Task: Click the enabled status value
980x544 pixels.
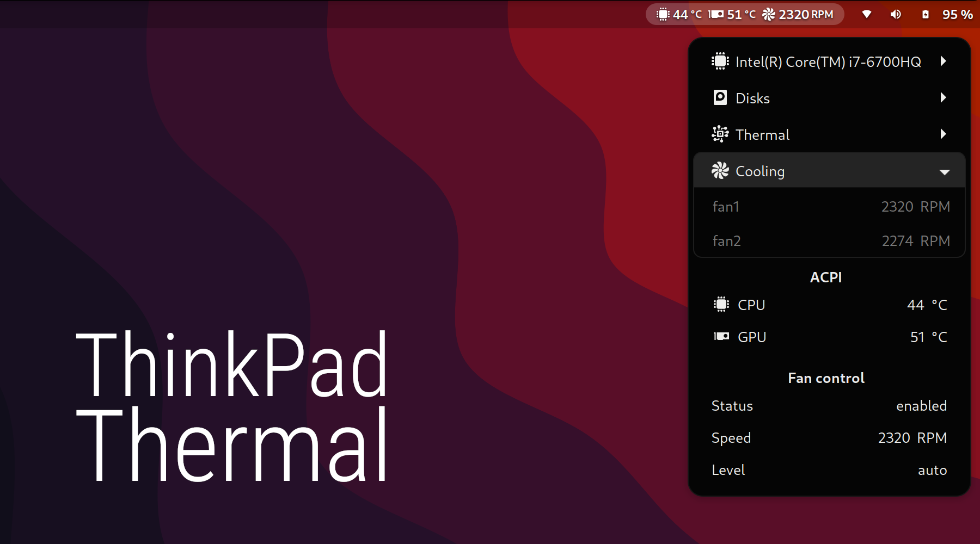Action: (921, 406)
